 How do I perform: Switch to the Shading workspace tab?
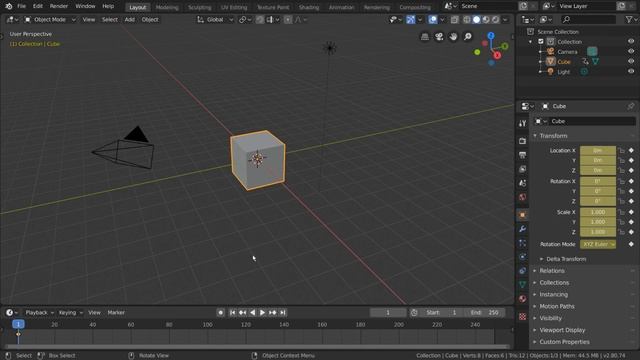[309, 7]
